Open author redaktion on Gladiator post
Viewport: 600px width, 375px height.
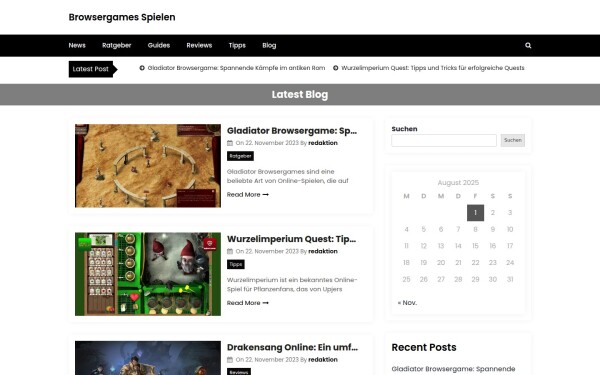pyautogui.click(x=323, y=143)
